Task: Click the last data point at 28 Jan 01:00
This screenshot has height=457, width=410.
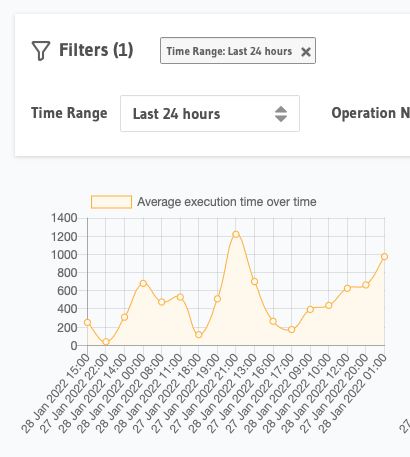Action: click(384, 257)
